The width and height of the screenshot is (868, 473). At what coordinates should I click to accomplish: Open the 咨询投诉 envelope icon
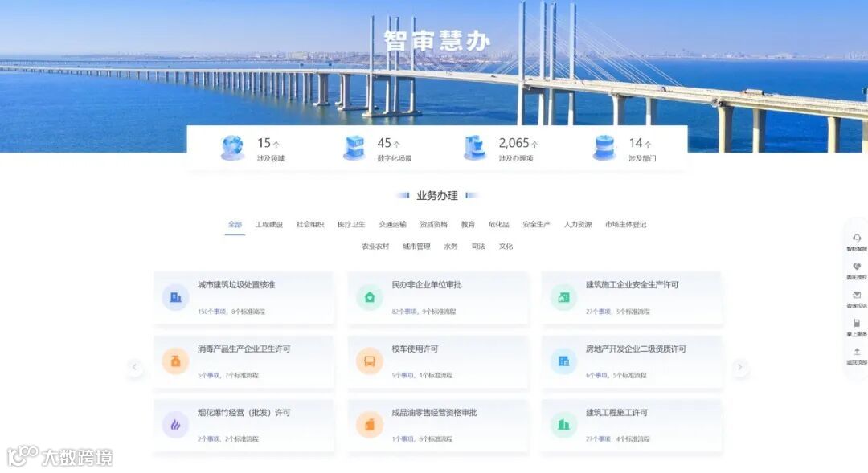857,295
